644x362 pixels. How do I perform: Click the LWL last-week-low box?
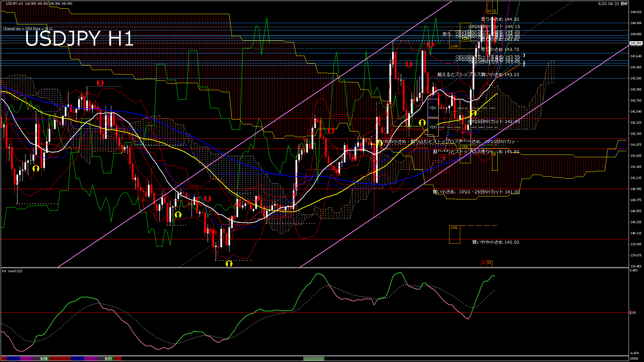454,228
